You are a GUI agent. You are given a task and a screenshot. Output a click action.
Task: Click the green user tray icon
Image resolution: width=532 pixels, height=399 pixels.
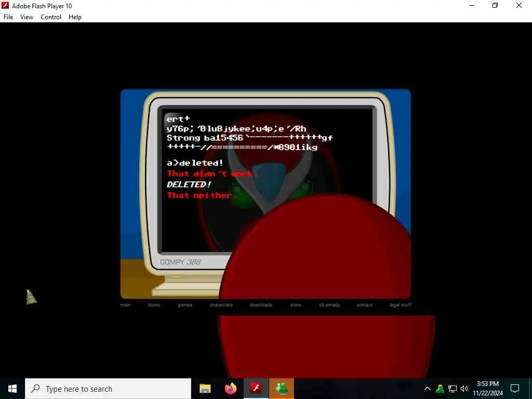[x=440, y=389]
